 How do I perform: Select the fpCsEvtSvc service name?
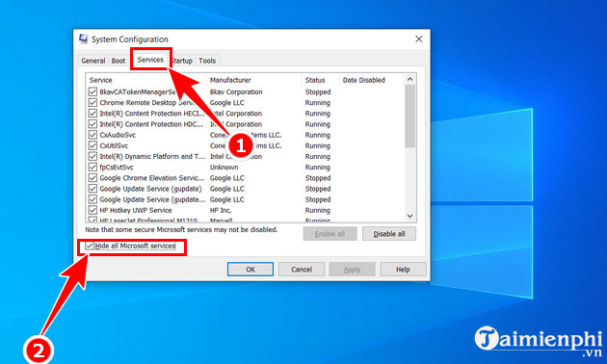(x=117, y=168)
